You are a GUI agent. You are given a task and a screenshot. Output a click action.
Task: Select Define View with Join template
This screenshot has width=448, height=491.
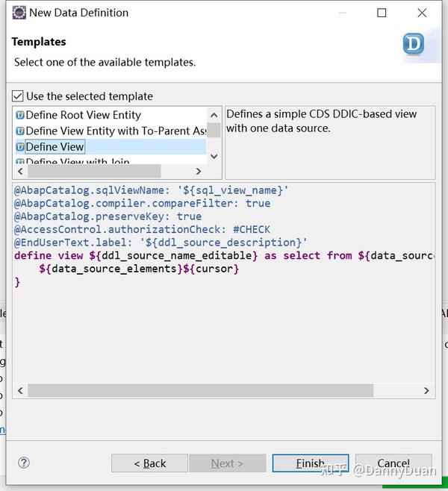pyautogui.click(x=78, y=161)
